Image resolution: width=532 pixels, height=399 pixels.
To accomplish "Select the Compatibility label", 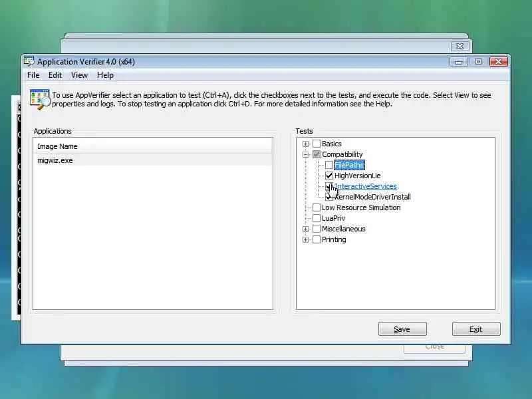I will (342, 154).
